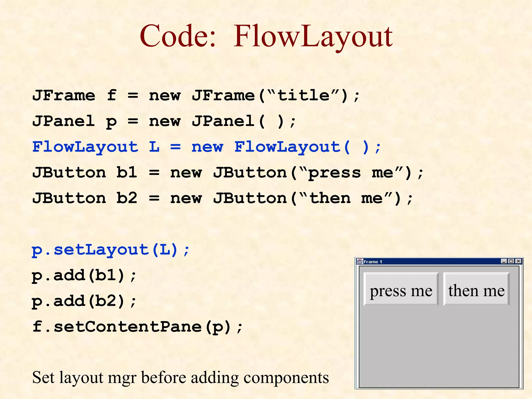Click the Java icon in Frame 1 title bar
Image resolution: width=532 pixels, height=399 pixels.
coord(360,261)
